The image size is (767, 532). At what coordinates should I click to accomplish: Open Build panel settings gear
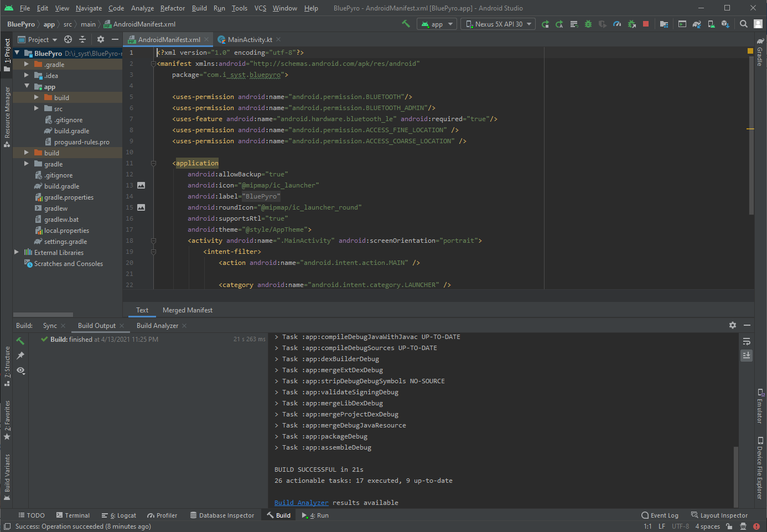(x=733, y=325)
